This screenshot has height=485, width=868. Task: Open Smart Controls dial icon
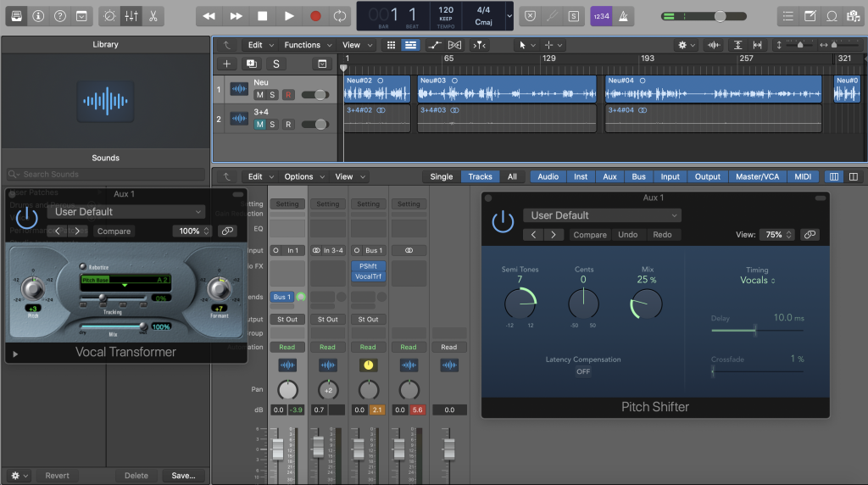(x=109, y=16)
